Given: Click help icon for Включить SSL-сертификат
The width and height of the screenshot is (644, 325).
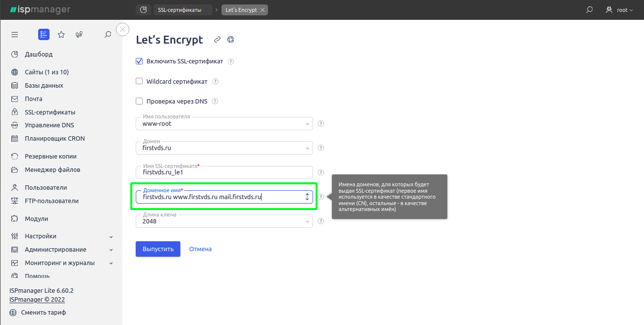Looking at the screenshot, I should (x=230, y=61).
